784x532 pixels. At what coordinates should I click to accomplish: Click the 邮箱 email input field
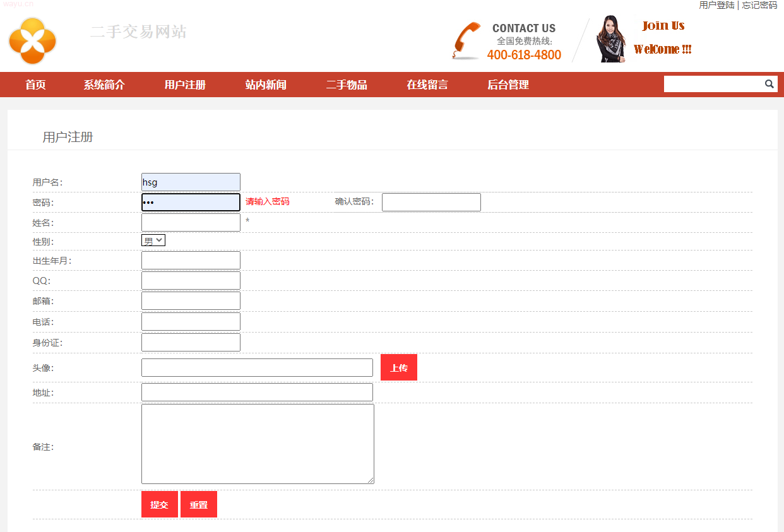coord(191,300)
